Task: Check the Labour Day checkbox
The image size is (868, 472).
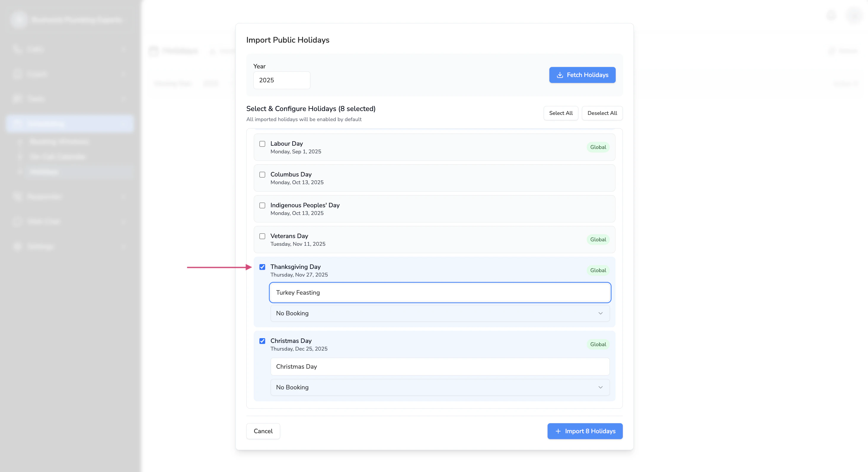Action: tap(262, 144)
